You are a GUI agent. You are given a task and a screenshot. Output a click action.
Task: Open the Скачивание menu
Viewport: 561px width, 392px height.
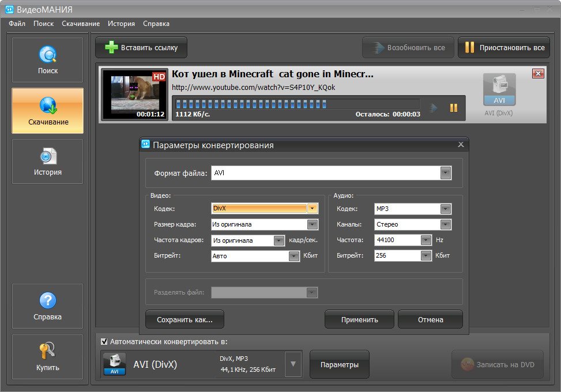[x=81, y=24]
